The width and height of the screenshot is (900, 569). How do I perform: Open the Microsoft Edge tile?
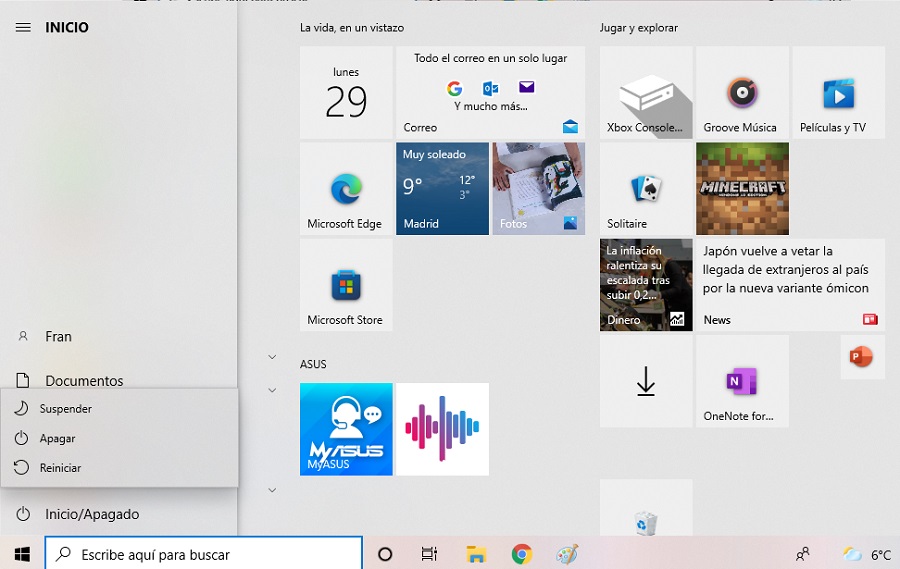click(x=345, y=189)
